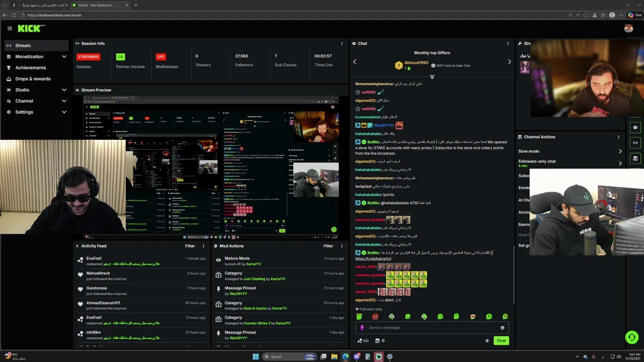Click the chat scrollbar
This screenshot has height=362, width=644.
pos(513,274)
